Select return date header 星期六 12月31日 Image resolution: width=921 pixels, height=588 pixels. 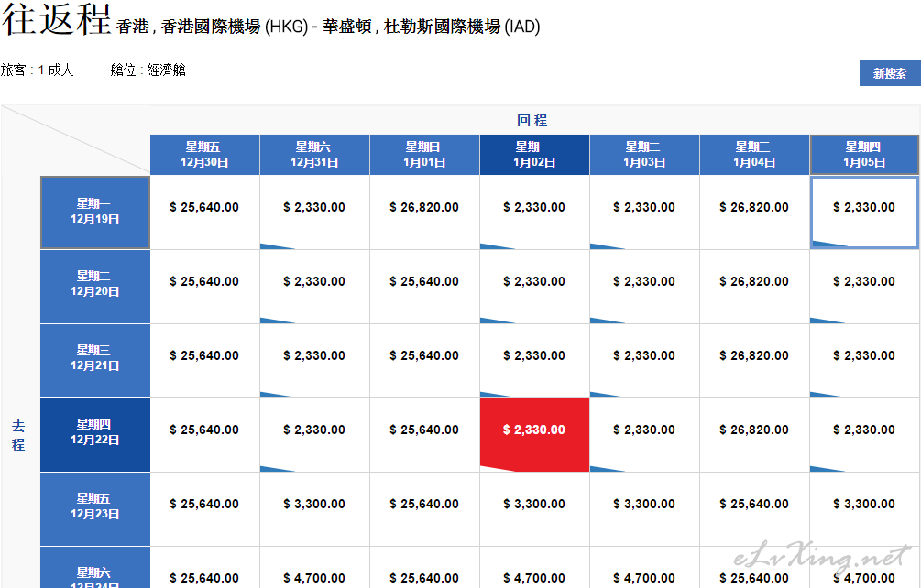point(314,155)
